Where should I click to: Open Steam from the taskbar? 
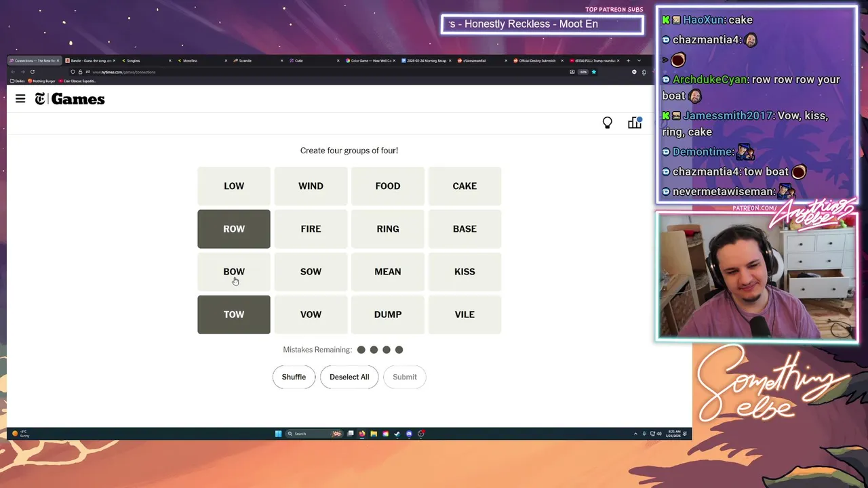click(397, 434)
